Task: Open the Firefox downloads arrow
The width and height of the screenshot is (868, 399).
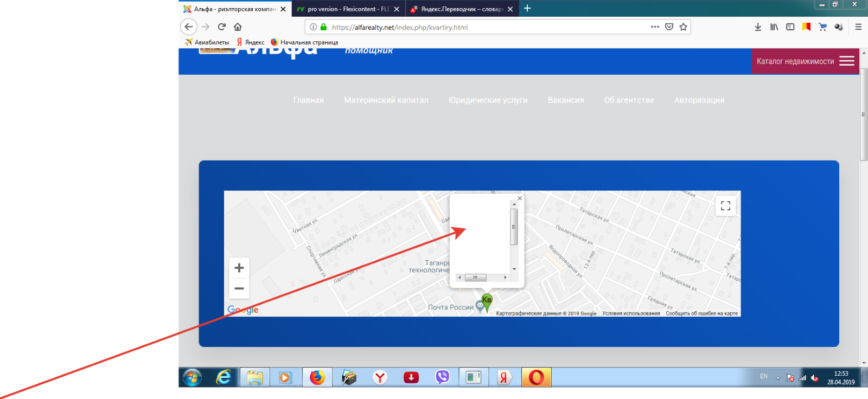Action: [x=758, y=27]
